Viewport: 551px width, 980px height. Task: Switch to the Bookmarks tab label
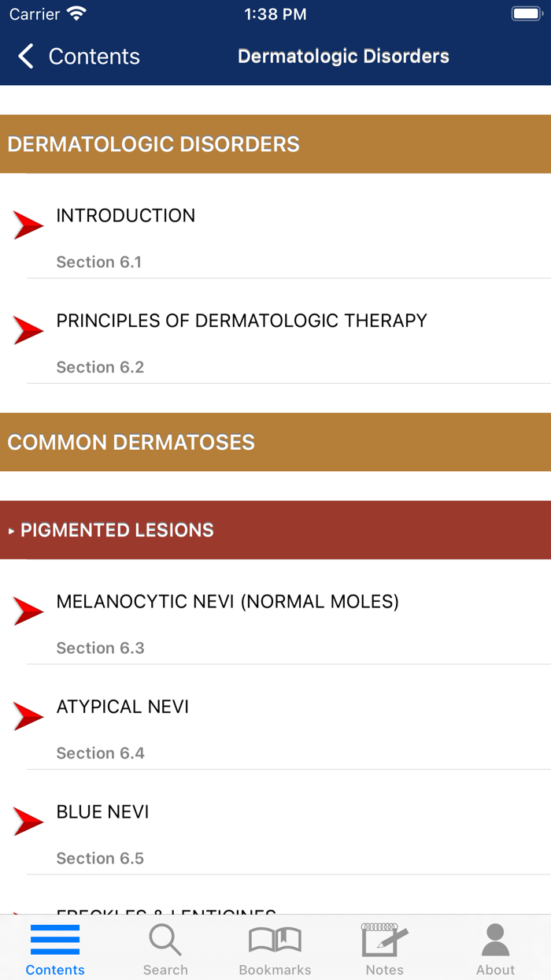[x=275, y=970]
